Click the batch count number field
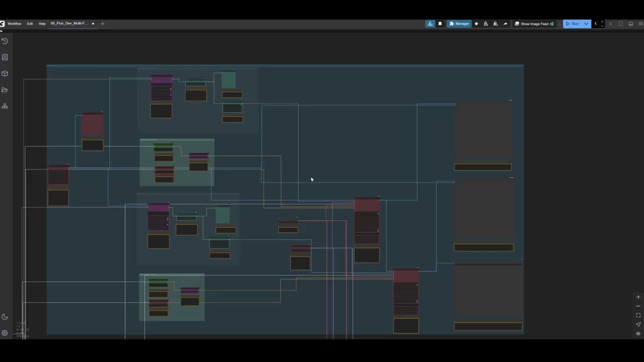Image resolution: width=644 pixels, height=362 pixels. pos(596,24)
